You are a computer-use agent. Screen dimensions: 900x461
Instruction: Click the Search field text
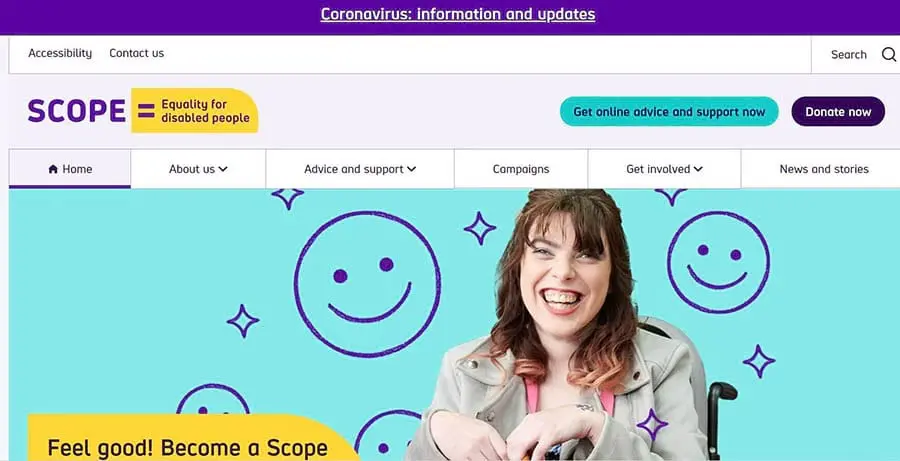pos(848,55)
